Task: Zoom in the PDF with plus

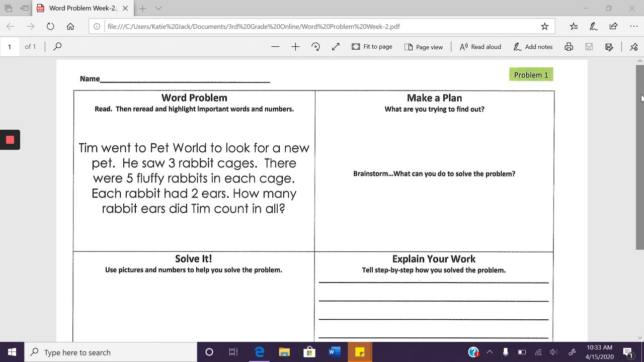Action: point(295,47)
